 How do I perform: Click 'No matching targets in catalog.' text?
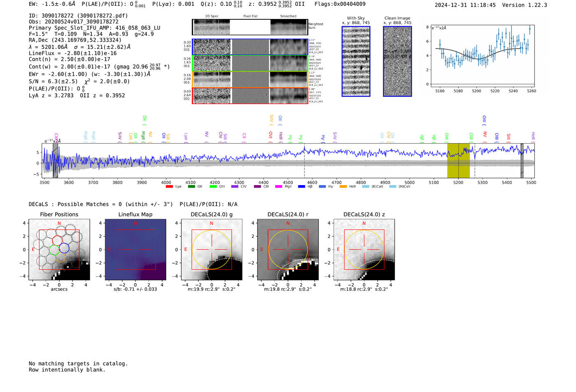click(x=78, y=363)
